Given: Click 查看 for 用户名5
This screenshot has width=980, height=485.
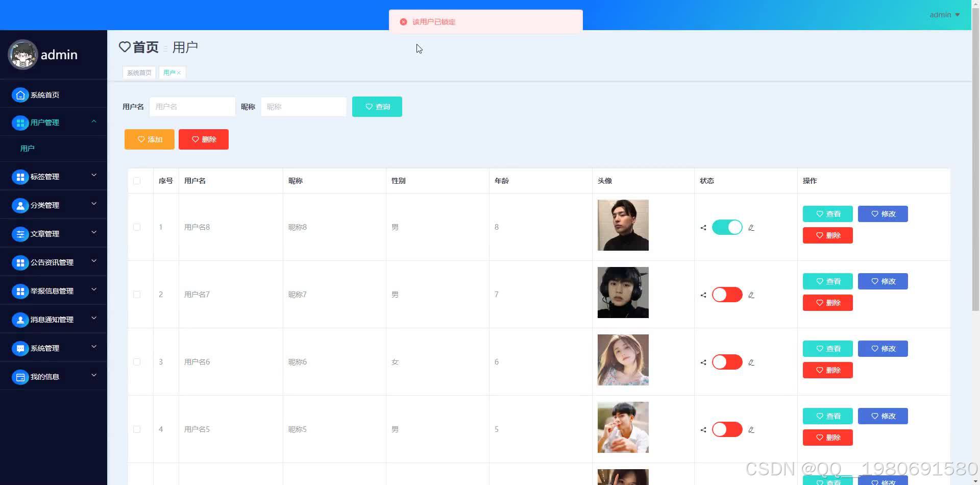Looking at the screenshot, I should 828,416.
